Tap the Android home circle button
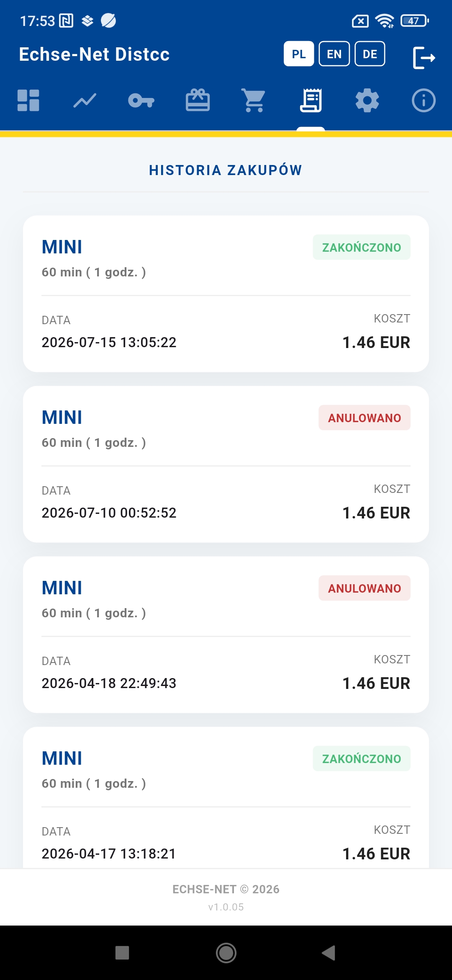The width and height of the screenshot is (452, 980). coord(226,953)
